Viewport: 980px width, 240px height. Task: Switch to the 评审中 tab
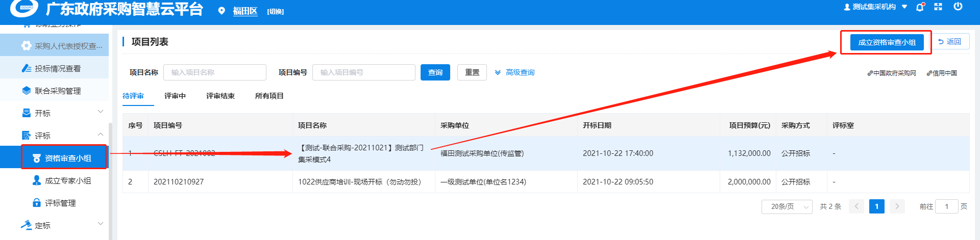click(175, 96)
